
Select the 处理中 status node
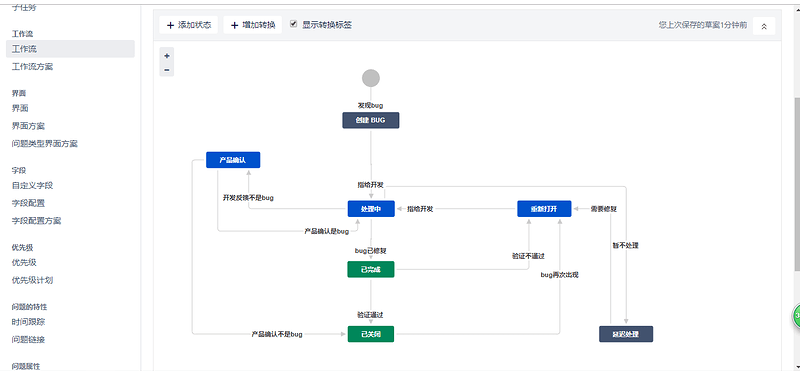click(371, 209)
